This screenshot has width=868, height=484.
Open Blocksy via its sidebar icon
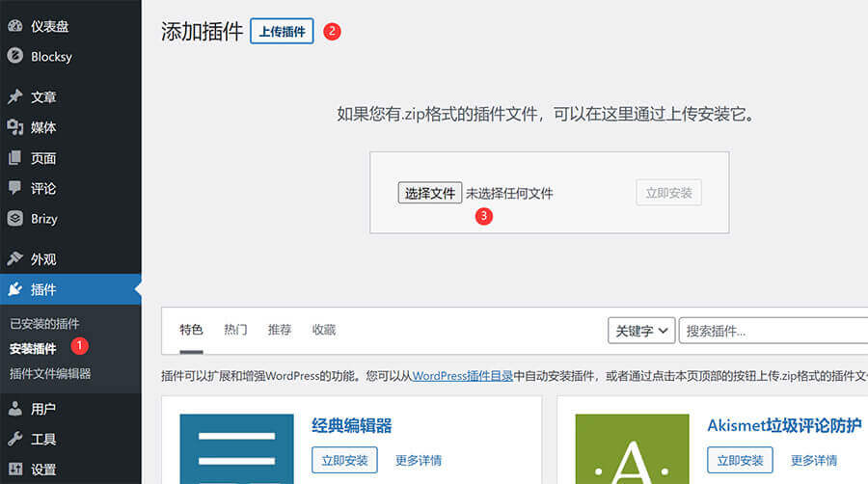point(15,56)
